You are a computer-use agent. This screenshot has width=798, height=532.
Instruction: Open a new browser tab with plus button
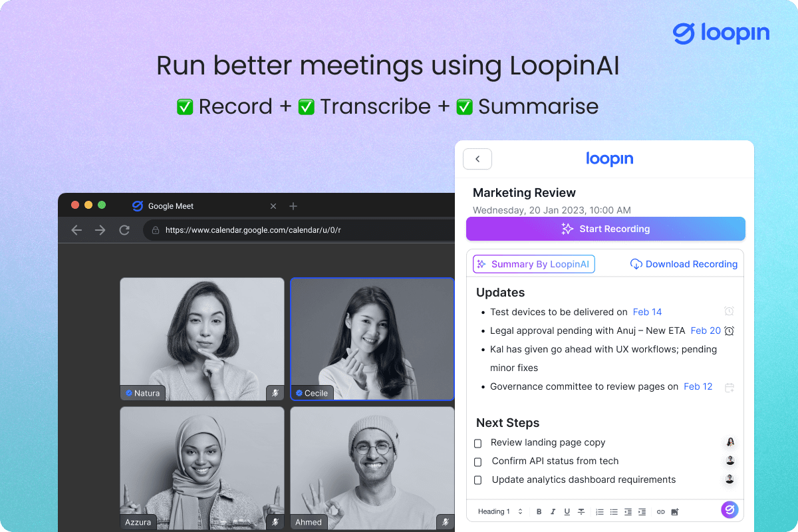[x=293, y=206]
